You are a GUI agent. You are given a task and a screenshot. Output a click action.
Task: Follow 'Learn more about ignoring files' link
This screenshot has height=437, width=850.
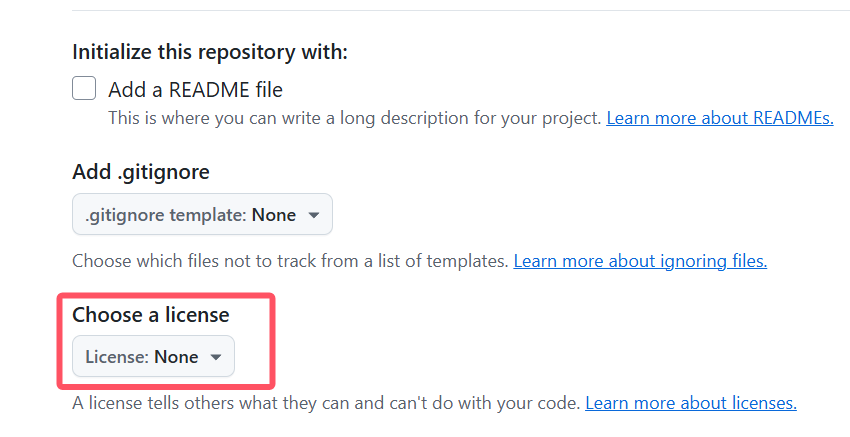tap(640, 261)
